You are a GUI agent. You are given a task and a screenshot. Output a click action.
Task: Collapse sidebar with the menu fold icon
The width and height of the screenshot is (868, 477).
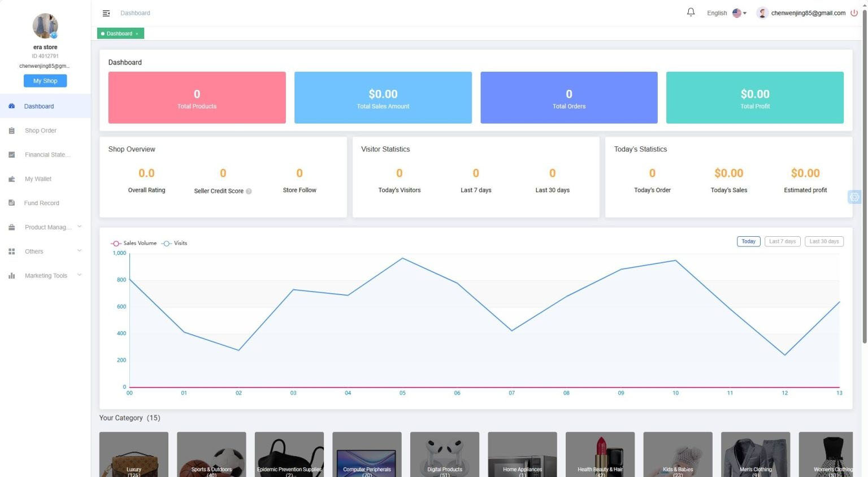pos(106,13)
